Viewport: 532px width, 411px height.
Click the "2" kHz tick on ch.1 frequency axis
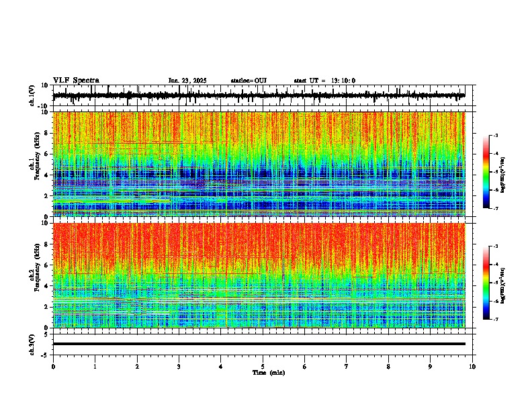coord(47,195)
